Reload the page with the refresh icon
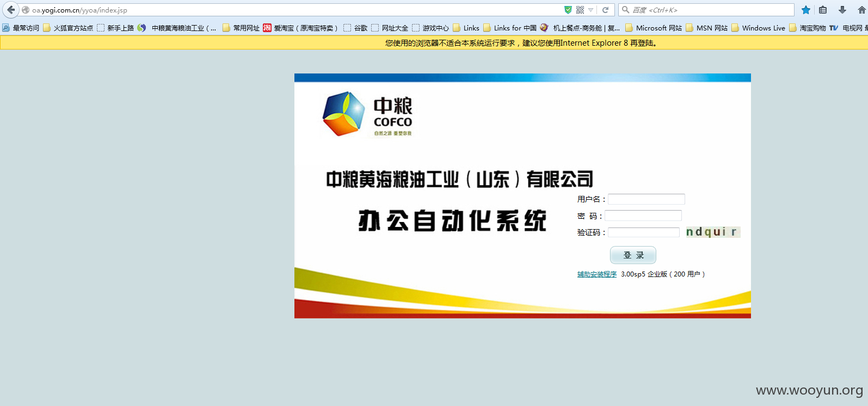Screen dimensions: 868x406 click(x=605, y=10)
